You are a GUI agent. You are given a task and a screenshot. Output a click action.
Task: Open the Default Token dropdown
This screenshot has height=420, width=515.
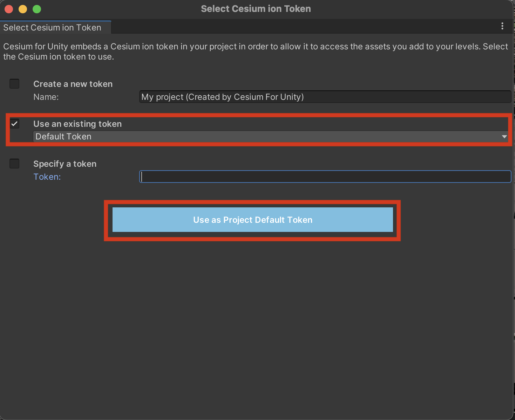[271, 137]
